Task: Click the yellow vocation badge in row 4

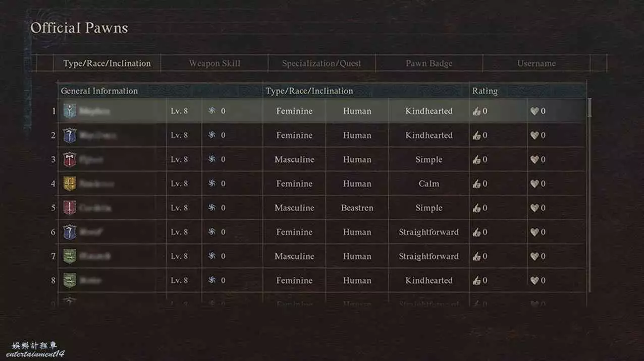Action: pyautogui.click(x=70, y=184)
